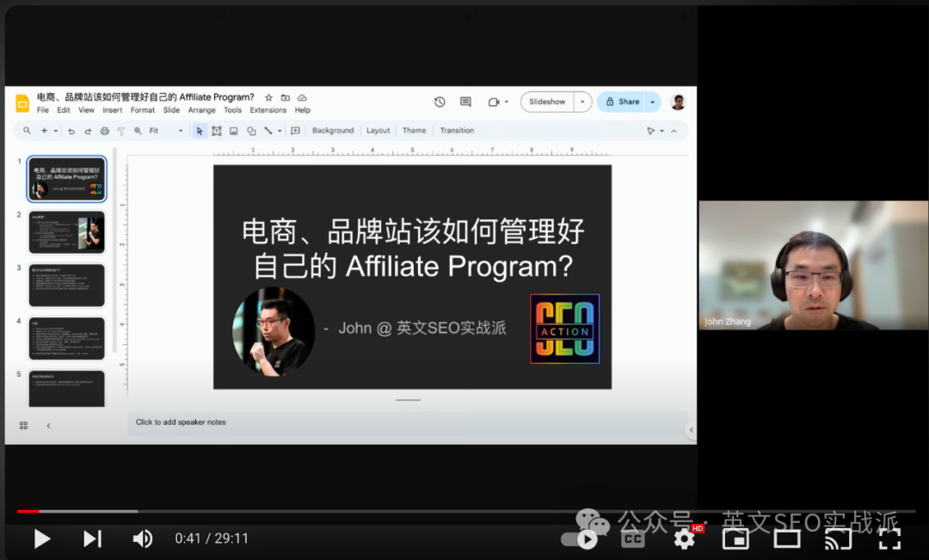
Task: Move presentation to a folder
Action: [285, 98]
